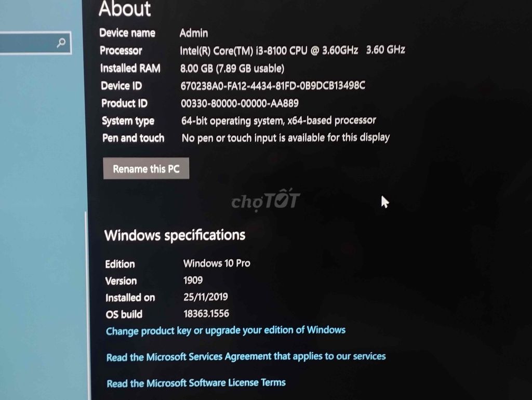Image resolution: width=532 pixels, height=400 pixels.
Task: Select the OS build value 18363.1556
Action: [x=206, y=313]
